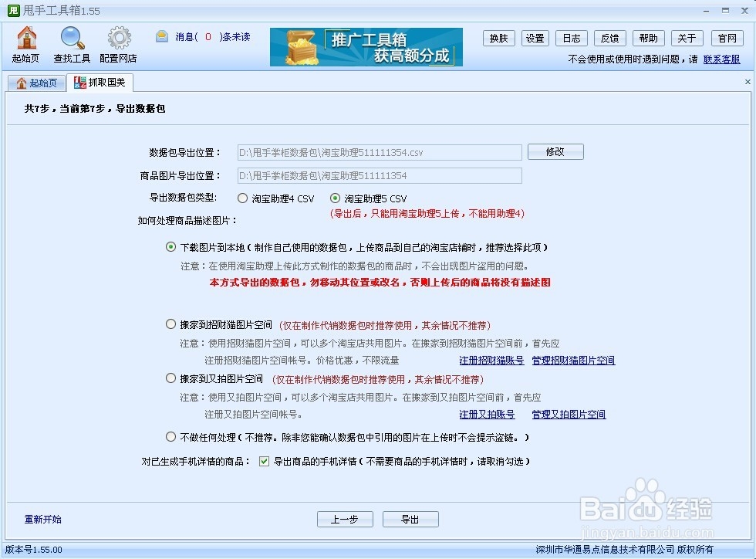The width and height of the screenshot is (756, 559).
Task: Select the 查找工具 magnifier icon
Action: tap(72, 44)
